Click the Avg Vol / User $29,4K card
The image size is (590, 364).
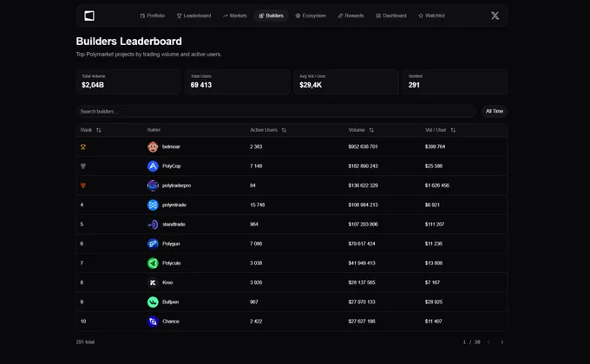pos(346,81)
